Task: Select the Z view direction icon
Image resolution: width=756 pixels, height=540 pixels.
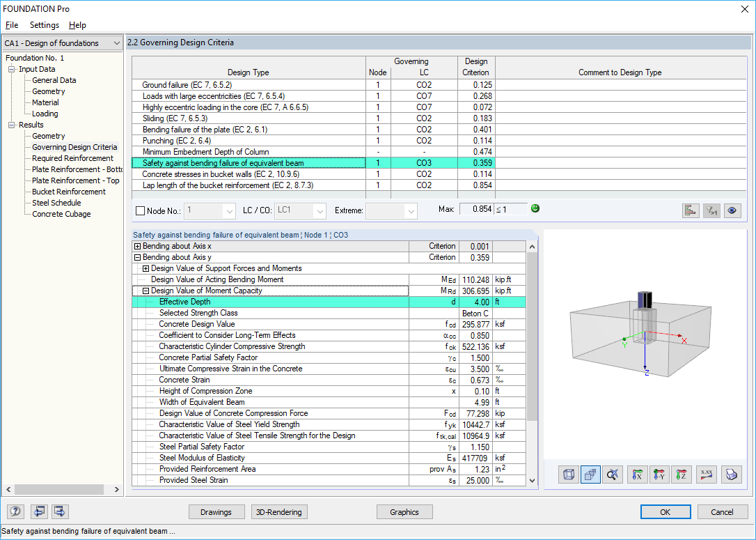Action: [x=683, y=475]
